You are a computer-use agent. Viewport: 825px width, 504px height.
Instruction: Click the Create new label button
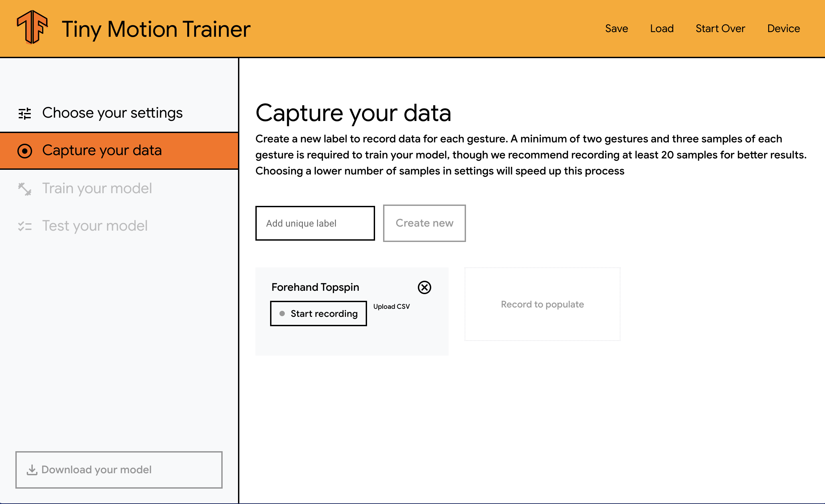[424, 223]
